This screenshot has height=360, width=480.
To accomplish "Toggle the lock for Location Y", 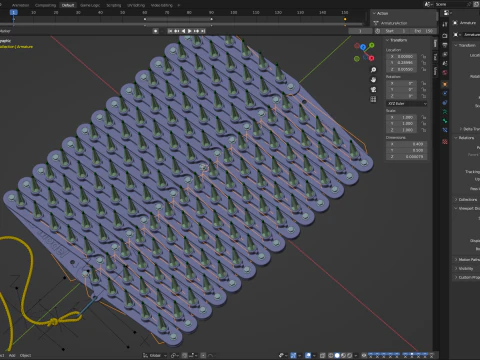I will tap(423, 63).
